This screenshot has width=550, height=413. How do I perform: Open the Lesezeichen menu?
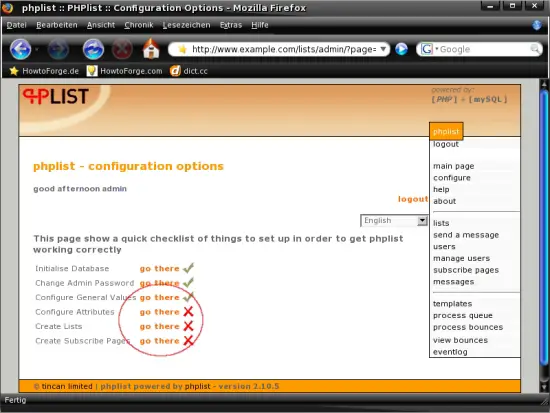(187, 25)
